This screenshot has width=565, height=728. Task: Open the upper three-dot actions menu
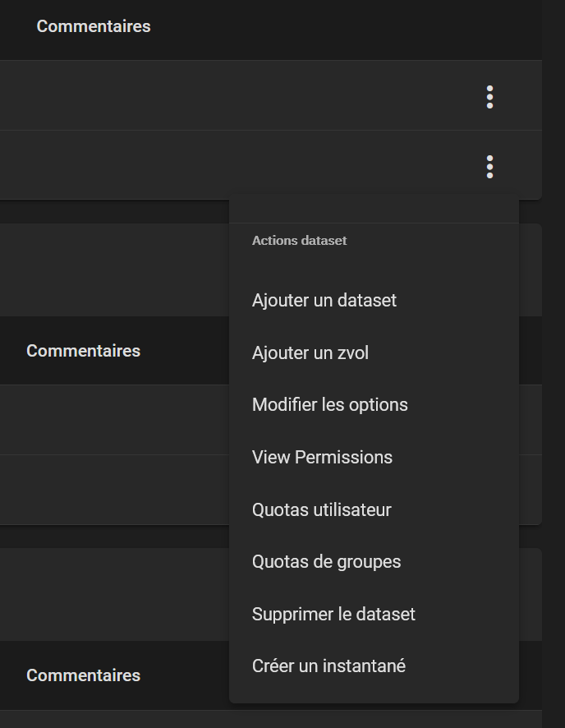pos(489,97)
